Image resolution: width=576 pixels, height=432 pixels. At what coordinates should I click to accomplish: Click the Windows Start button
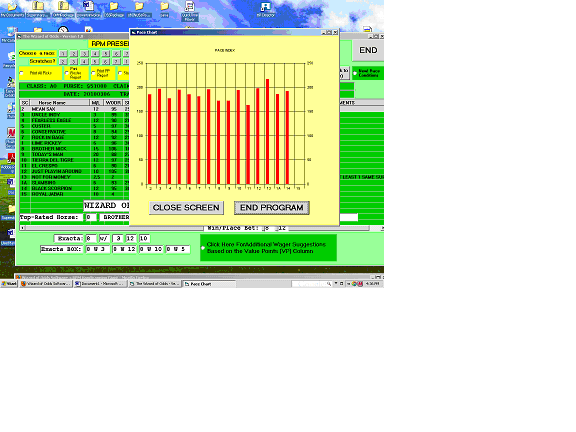(9, 284)
